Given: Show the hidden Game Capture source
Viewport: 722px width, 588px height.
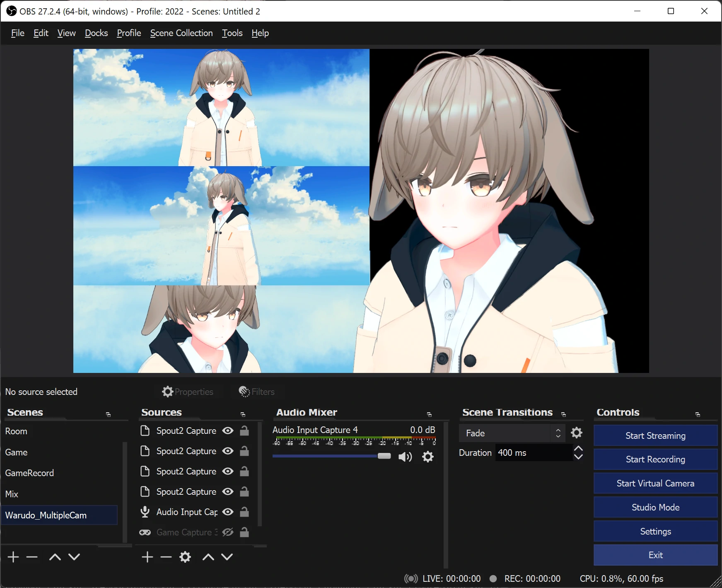Looking at the screenshot, I should click(228, 532).
